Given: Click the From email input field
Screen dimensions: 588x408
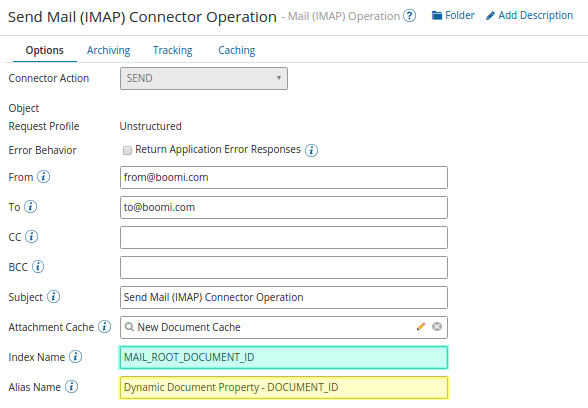Looking at the screenshot, I should tap(284, 177).
